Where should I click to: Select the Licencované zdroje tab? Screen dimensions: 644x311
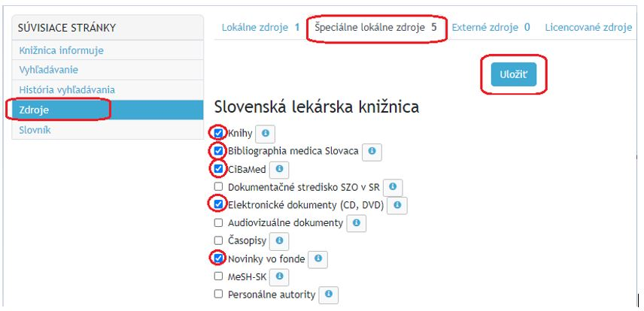click(x=588, y=28)
